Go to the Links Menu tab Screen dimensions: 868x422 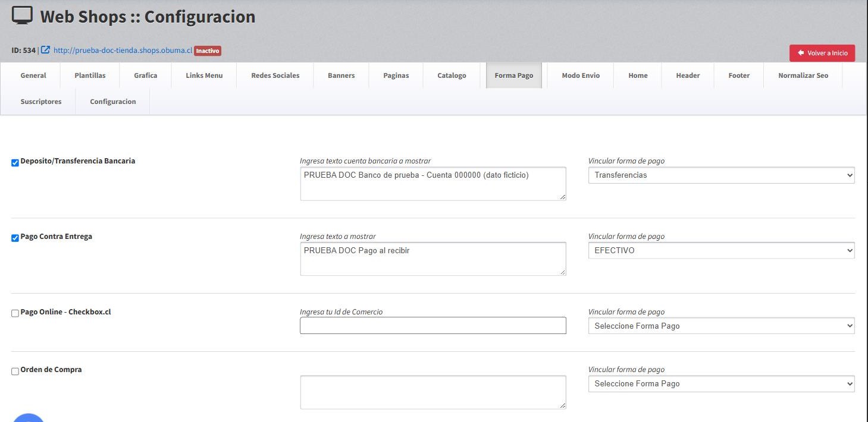(204, 75)
